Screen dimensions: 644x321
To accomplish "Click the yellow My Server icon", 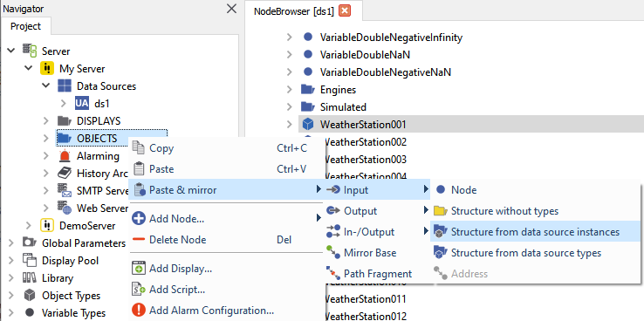I will coord(47,68).
